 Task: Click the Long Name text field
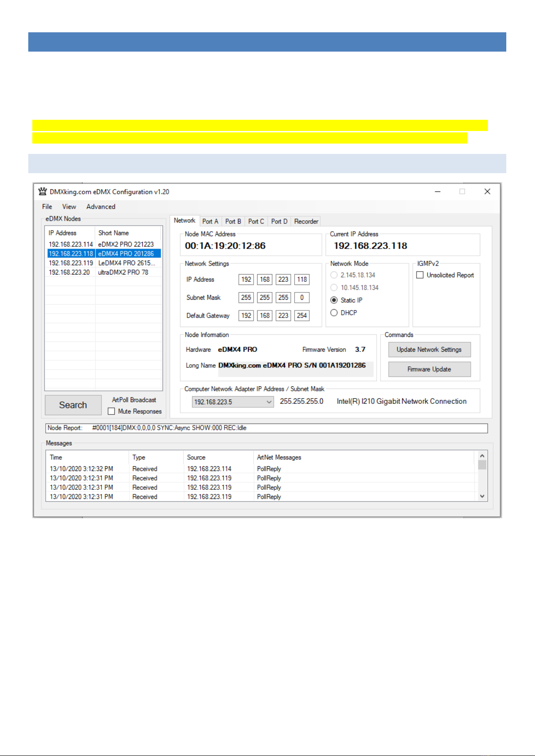click(x=296, y=368)
